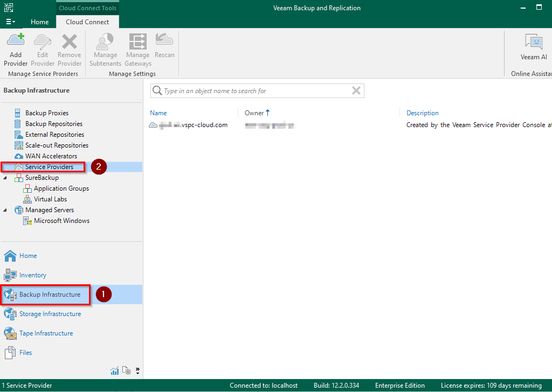This screenshot has height=392, width=552.
Task: Select Service Providers in the tree
Action: click(49, 167)
